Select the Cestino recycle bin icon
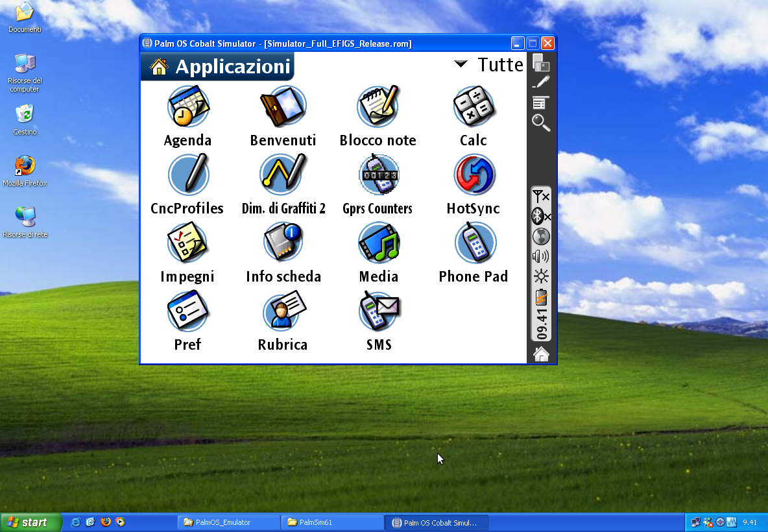 pos(25,120)
